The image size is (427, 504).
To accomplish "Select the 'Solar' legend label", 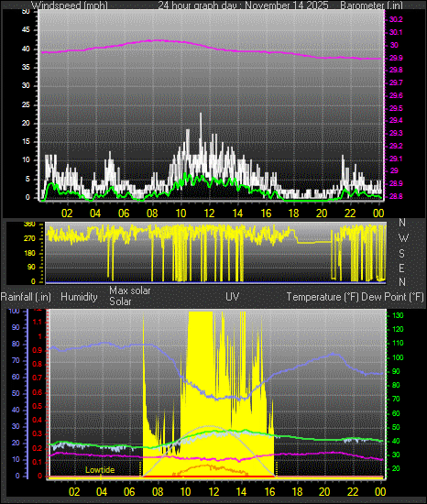I will coord(120,301).
